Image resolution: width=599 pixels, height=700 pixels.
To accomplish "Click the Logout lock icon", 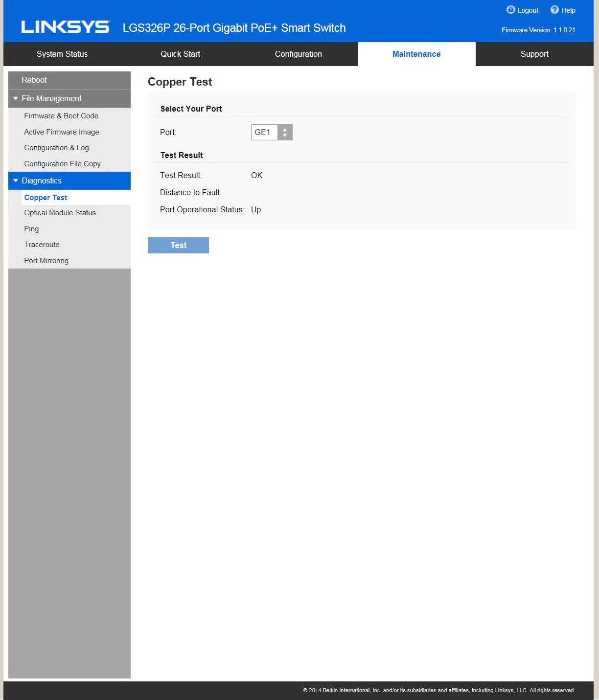I will click(x=510, y=10).
